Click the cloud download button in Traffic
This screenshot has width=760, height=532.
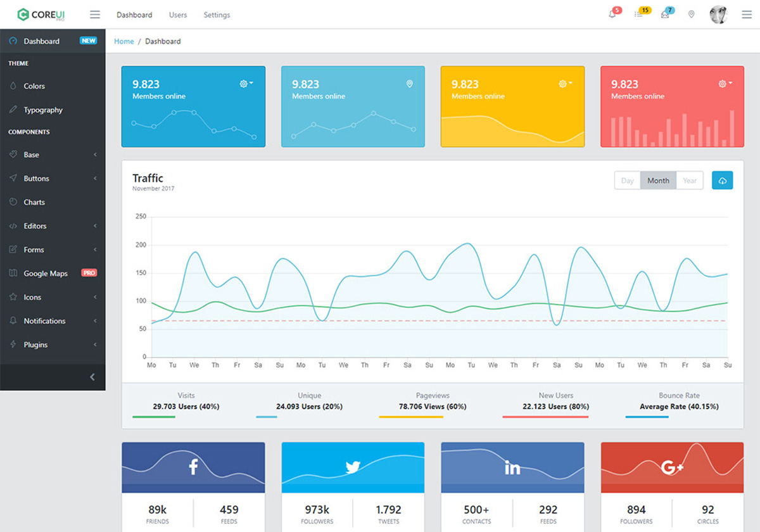pos(722,180)
